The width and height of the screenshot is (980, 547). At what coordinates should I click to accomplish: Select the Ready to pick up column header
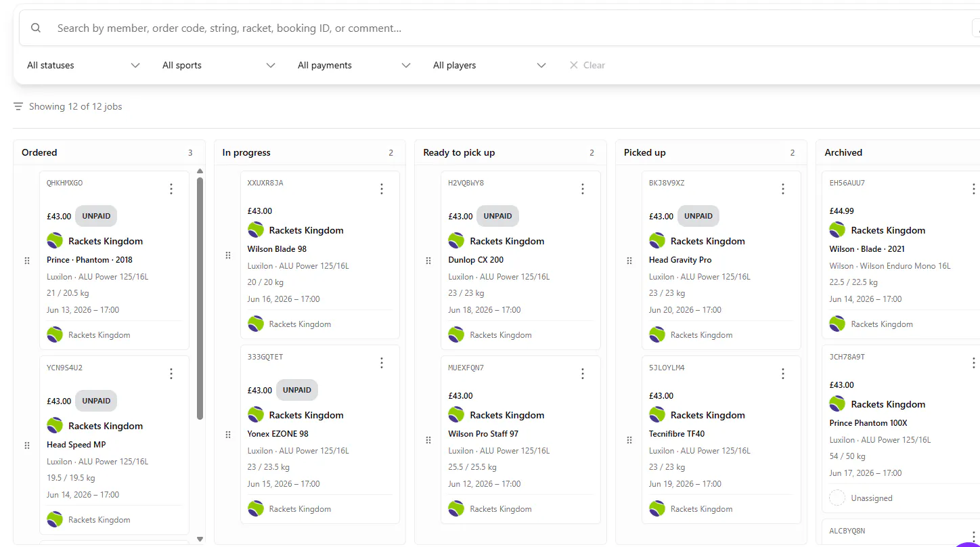coord(459,152)
